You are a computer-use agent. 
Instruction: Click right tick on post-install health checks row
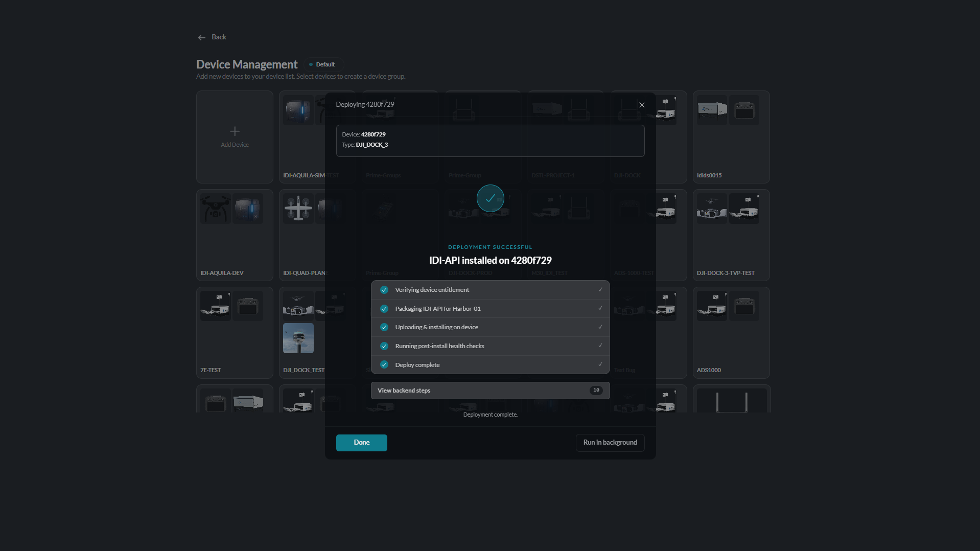click(x=600, y=346)
